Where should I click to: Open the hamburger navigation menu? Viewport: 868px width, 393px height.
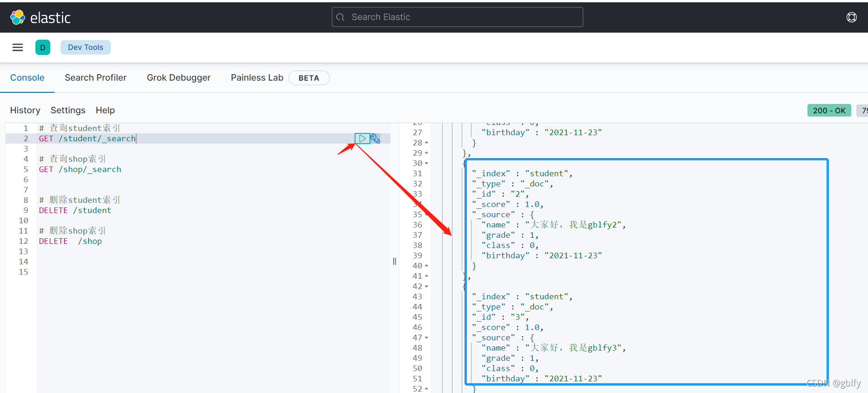[18, 47]
